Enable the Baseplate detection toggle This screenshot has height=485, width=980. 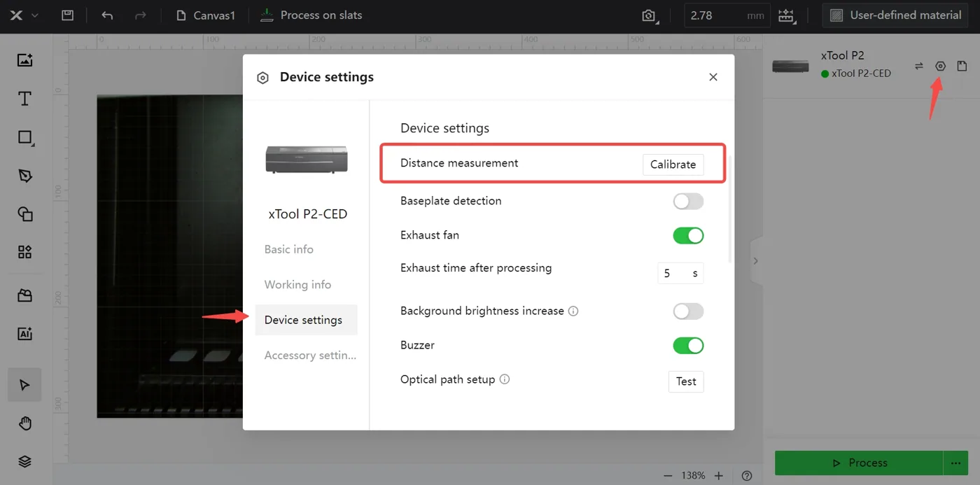688,202
